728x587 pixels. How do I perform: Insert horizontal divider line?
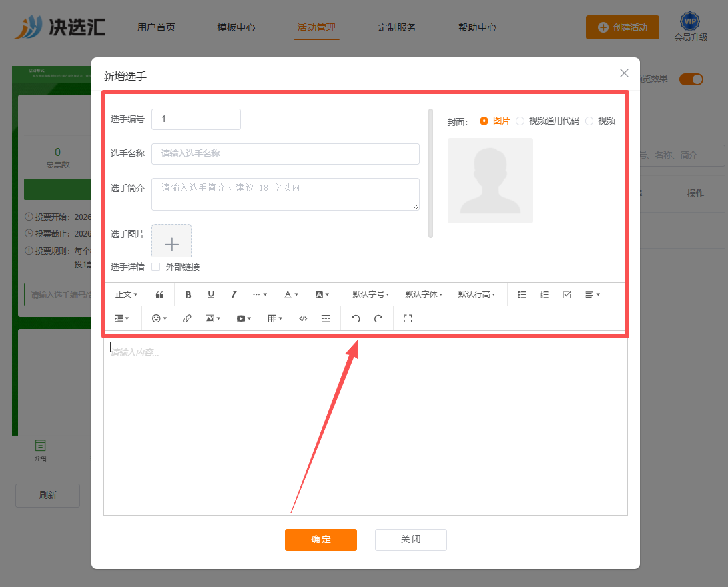(x=326, y=318)
